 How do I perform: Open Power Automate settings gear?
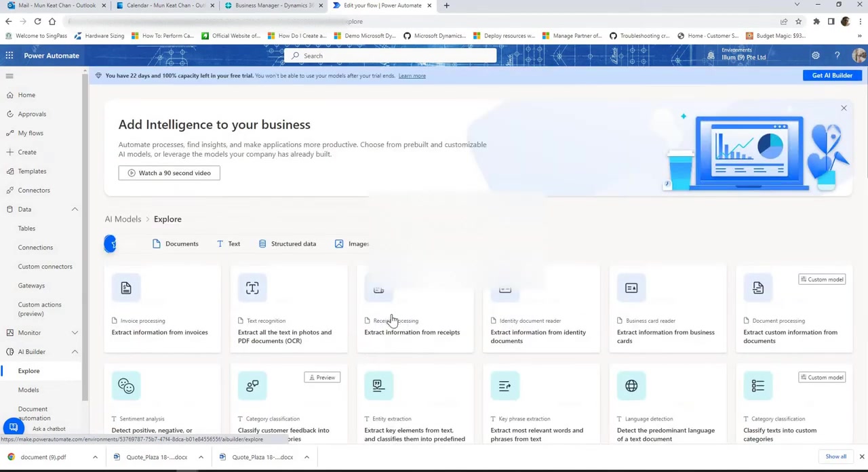point(816,56)
